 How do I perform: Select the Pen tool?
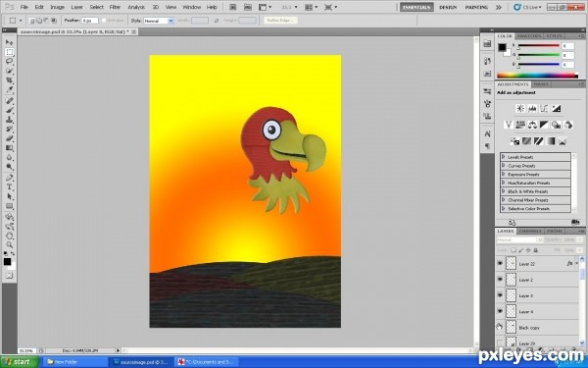[x=10, y=178]
